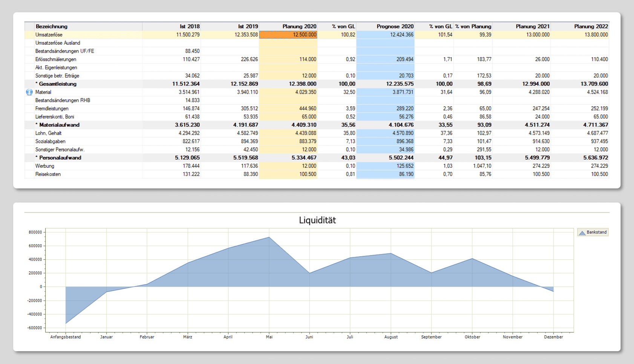Click the Planung 2022 column header

591,26
